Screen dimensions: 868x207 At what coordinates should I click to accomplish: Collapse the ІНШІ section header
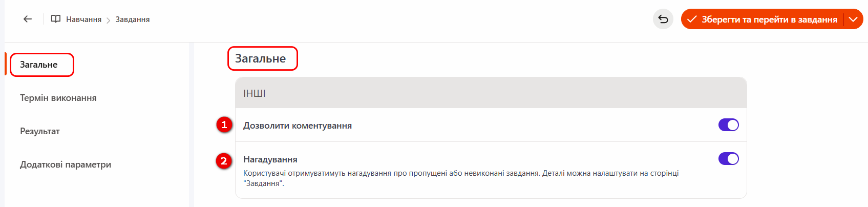(x=491, y=93)
